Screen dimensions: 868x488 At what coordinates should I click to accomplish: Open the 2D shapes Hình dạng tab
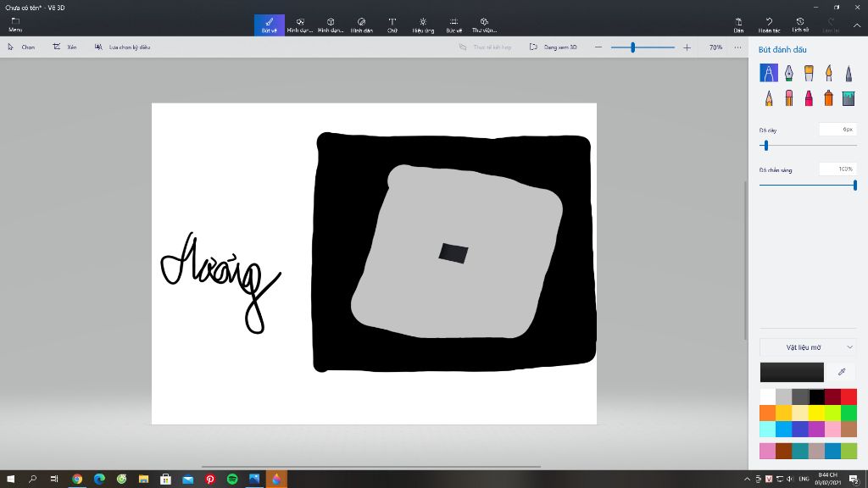pyautogui.click(x=300, y=25)
